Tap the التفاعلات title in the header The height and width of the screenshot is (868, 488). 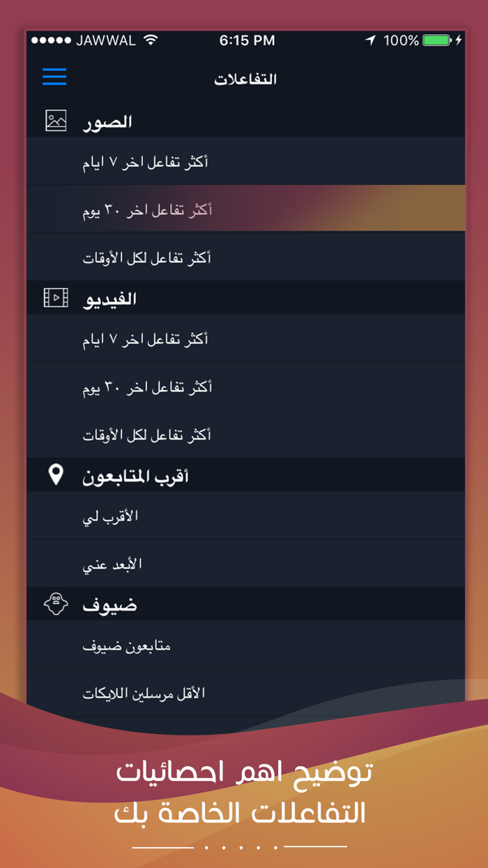point(245,78)
